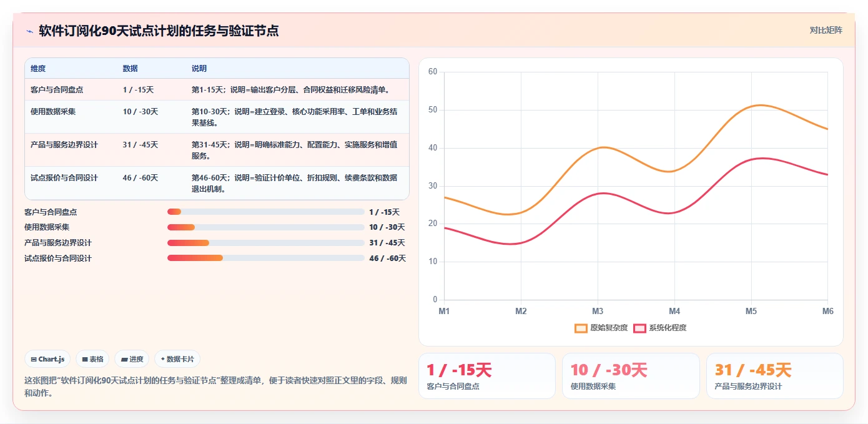
Task: Select the 进度 tag chip
Action: 132,359
